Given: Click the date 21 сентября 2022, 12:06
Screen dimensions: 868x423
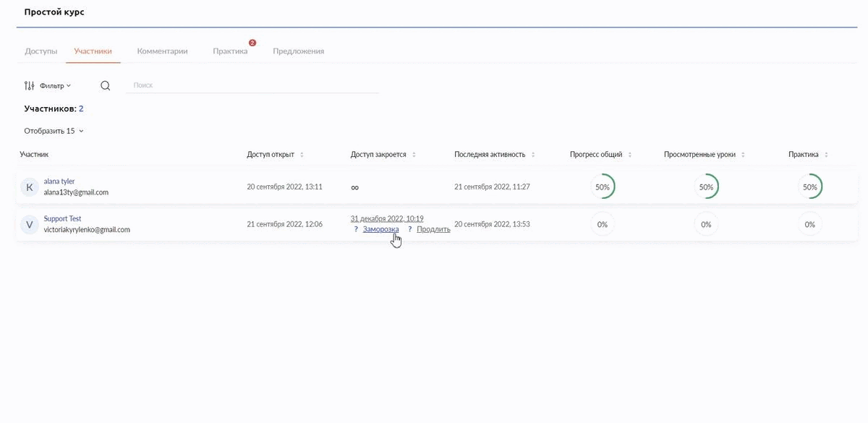Looking at the screenshot, I should click(x=284, y=224).
